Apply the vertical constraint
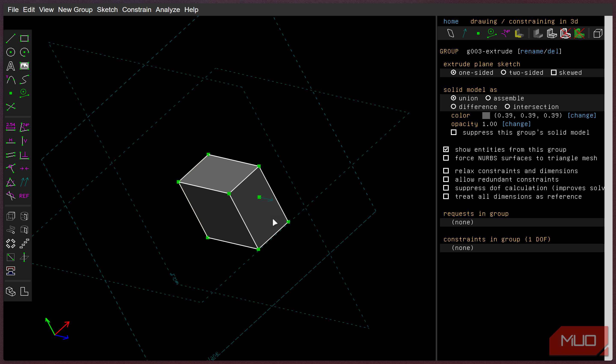This screenshot has height=364, width=616. [x=24, y=141]
